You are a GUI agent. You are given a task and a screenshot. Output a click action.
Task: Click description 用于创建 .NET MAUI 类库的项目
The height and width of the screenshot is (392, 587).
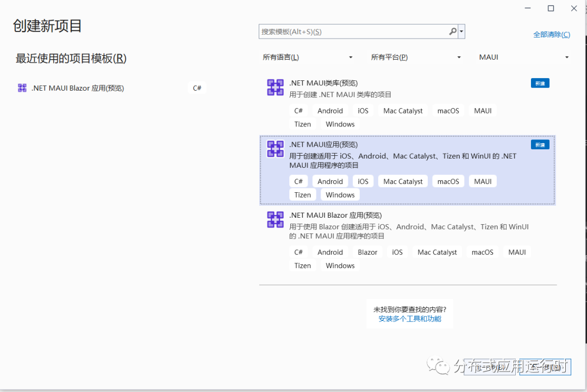tap(340, 94)
